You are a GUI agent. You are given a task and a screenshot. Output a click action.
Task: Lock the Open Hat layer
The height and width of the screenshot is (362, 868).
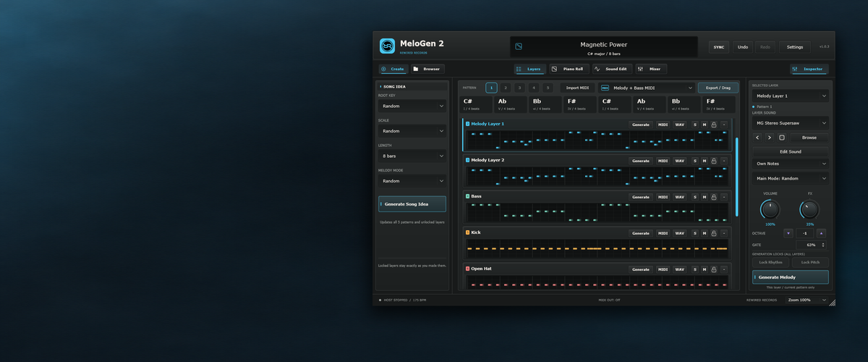[714, 269]
